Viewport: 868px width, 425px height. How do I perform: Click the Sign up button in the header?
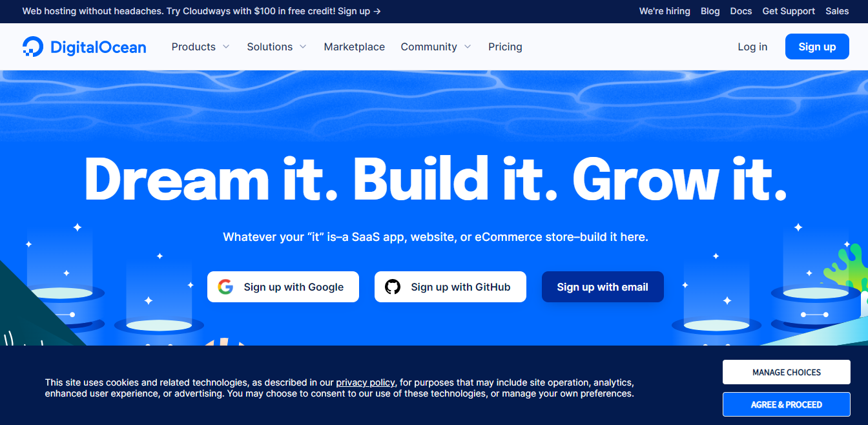coord(816,46)
